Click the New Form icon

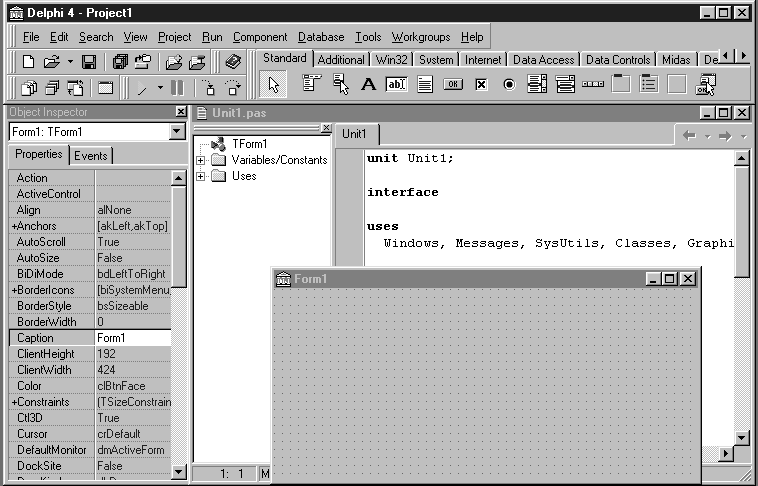click(105, 88)
